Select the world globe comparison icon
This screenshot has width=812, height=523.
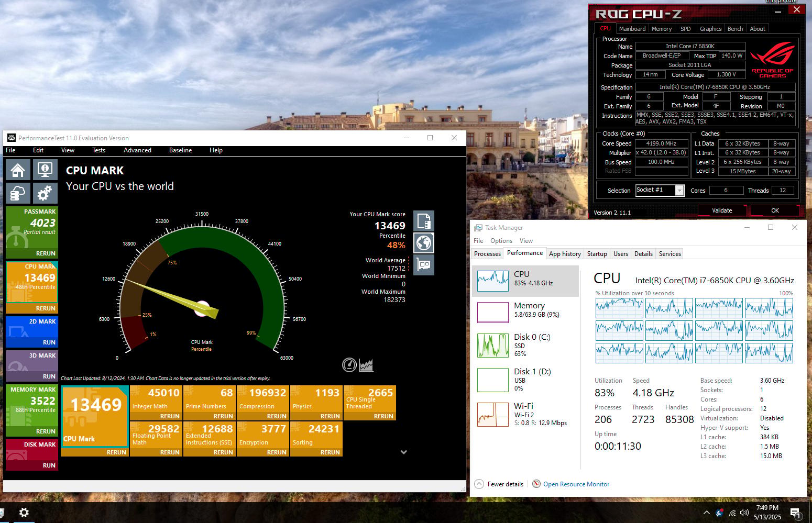point(424,243)
